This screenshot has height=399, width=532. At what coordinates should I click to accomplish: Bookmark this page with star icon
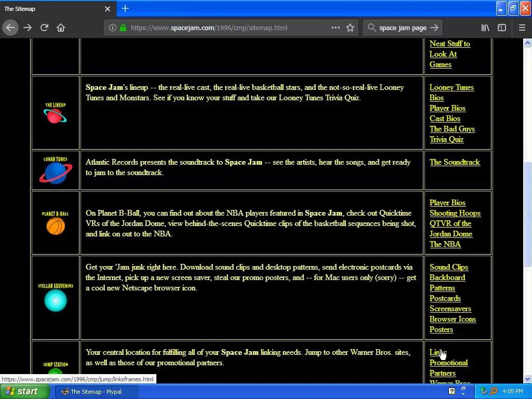350,28
